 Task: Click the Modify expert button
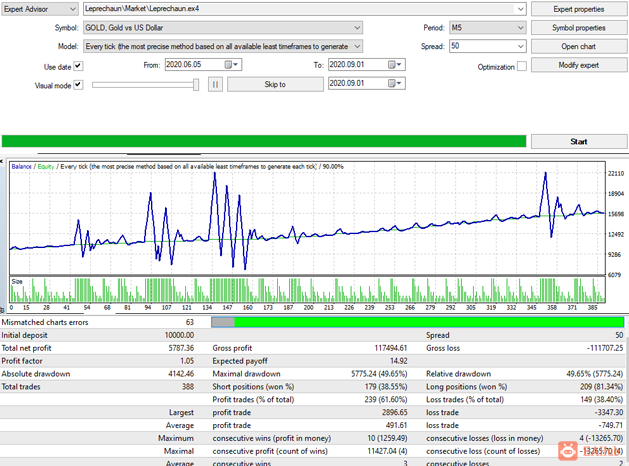point(578,65)
